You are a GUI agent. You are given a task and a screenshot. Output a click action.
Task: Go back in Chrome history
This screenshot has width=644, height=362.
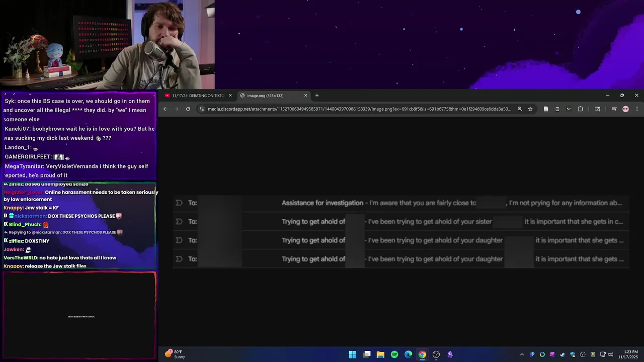[x=165, y=109]
